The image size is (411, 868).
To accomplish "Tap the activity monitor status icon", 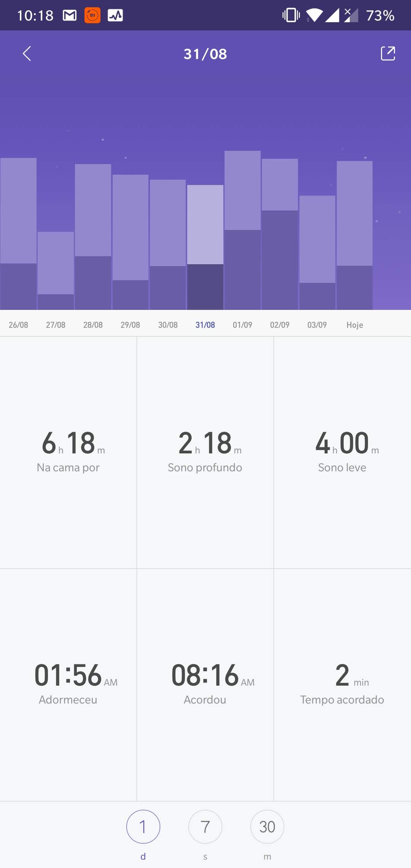I will click(x=115, y=15).
